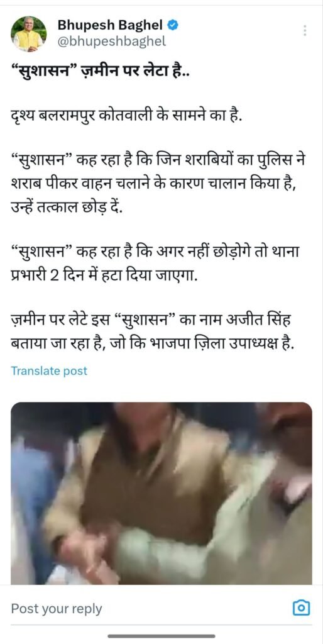Tap the line starting शराब पीकर वाहन चलाने
This screenshot has height=644, width=323.
(154, 184)
